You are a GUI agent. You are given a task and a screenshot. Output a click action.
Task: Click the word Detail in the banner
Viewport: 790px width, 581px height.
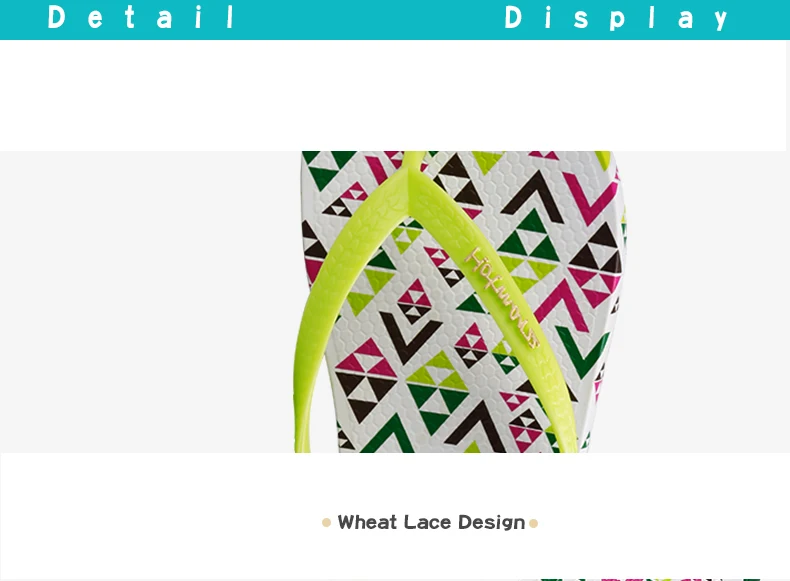tap(141, 17)
